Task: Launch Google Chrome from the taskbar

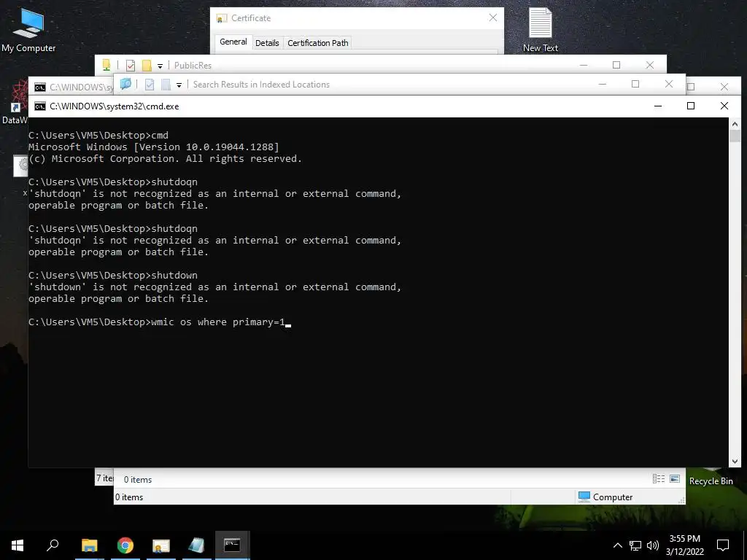Action: (x=125, y=545)
